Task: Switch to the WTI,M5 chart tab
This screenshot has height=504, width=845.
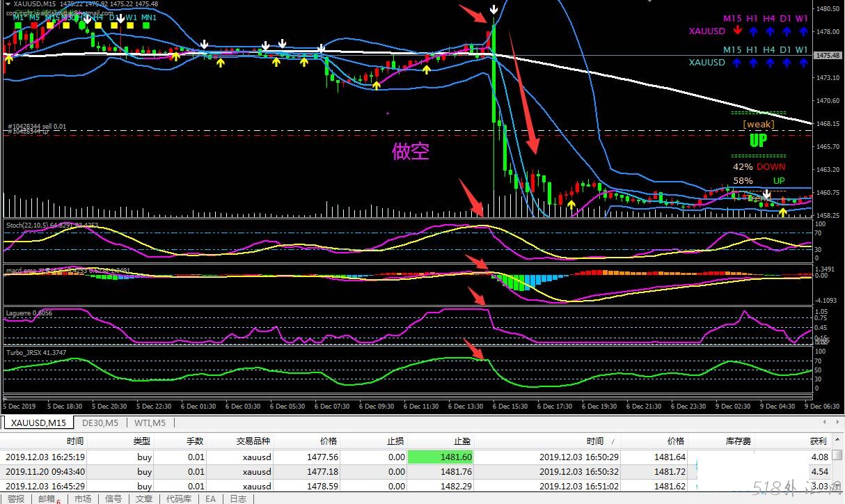Action: click(x=150, y=423)
